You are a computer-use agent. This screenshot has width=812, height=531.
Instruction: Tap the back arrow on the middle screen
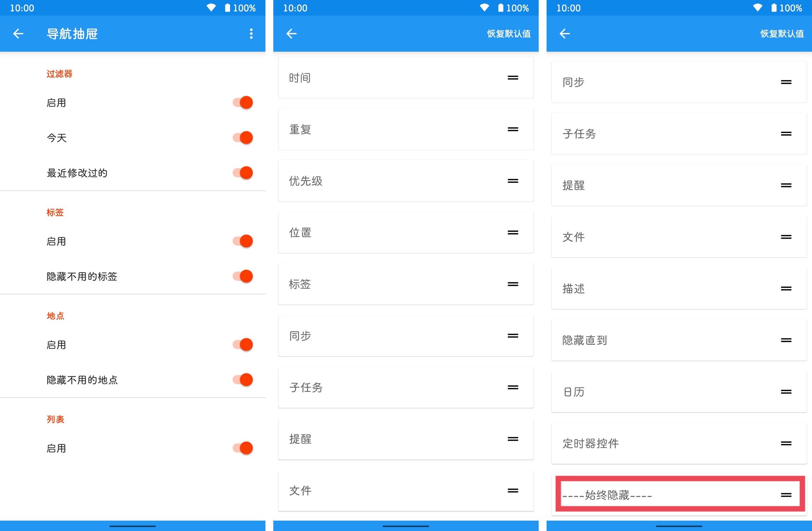[x=291, y=34]
